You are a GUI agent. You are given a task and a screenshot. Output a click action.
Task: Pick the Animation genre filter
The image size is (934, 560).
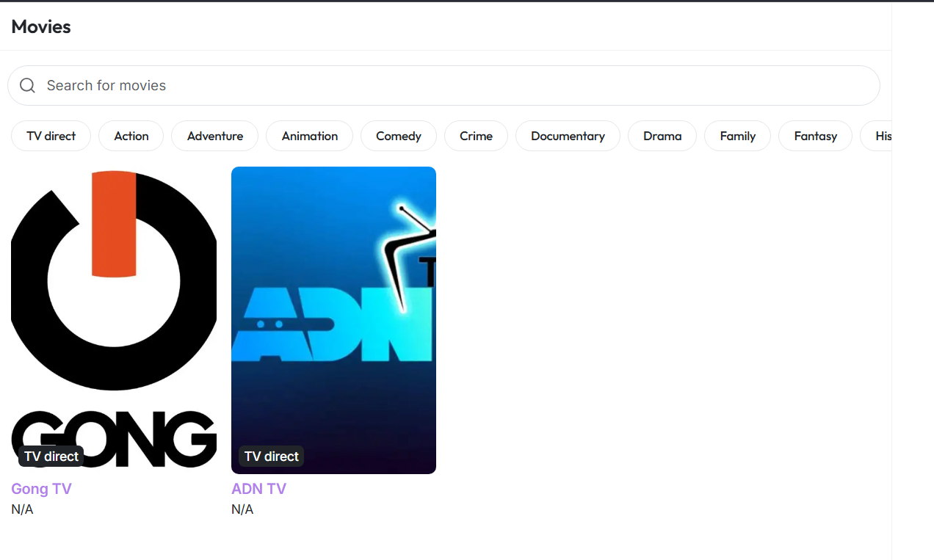(x=309, y=136)
